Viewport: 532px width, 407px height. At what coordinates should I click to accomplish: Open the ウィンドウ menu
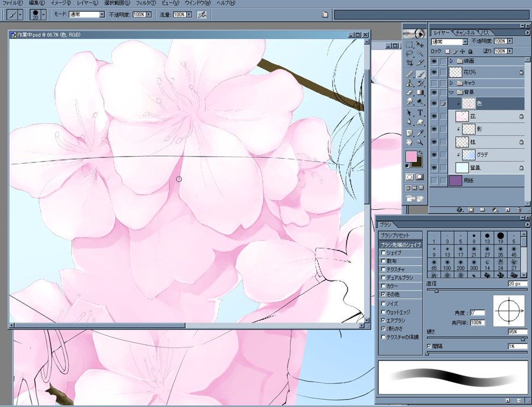click(x=198, y=3)
